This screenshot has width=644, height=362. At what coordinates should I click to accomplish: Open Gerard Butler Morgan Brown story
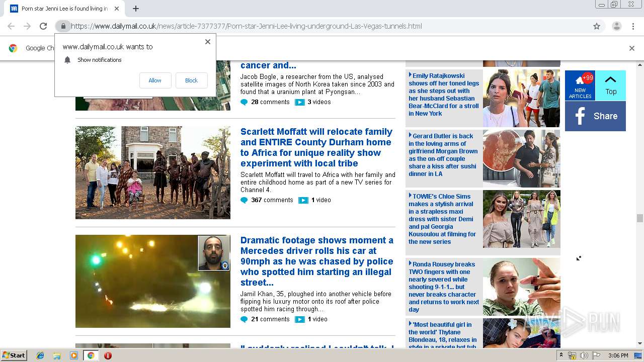443,155
